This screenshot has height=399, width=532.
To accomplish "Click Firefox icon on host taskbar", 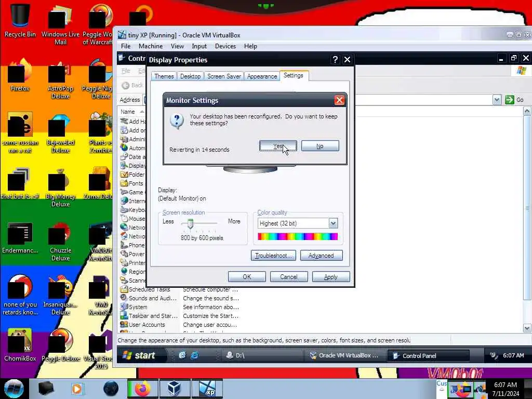I will [x=142, y=389].
